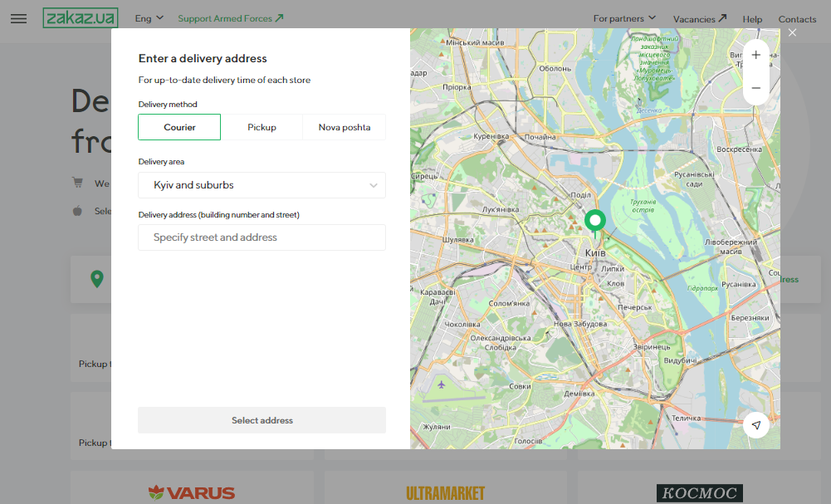Viewport: 831px width, 504px height.
Task: Click the Select address button
Action: (x=262, y=420)
